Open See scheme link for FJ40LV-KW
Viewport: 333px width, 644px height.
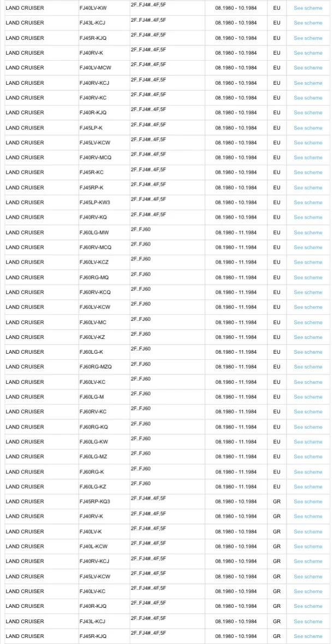coord(308,8)
